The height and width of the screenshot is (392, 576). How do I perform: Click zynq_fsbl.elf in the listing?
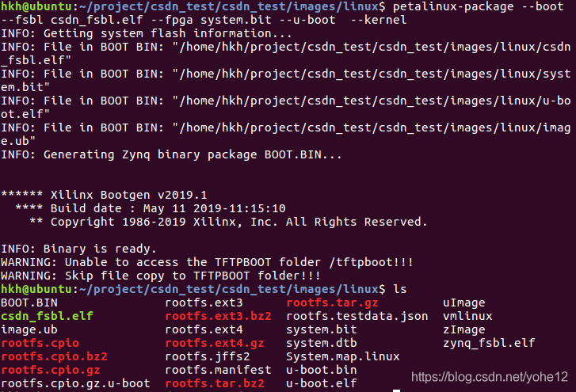tap(489, 344)
